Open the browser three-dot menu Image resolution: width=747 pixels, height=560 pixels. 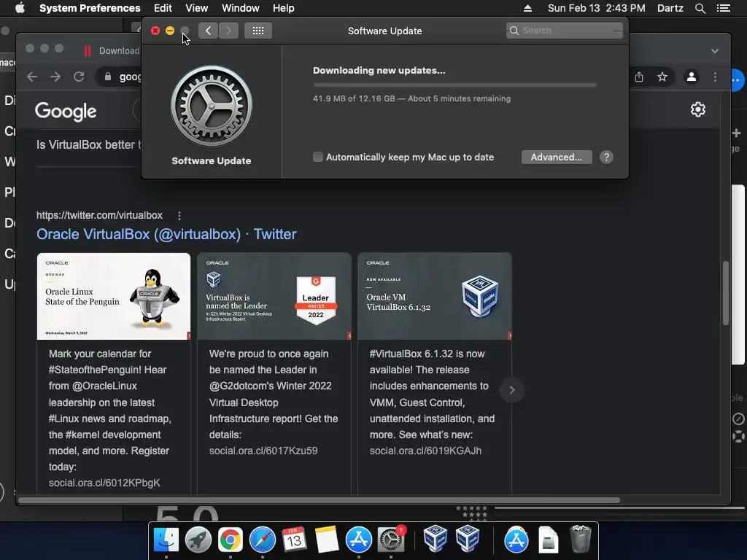[x=715, y=77]
